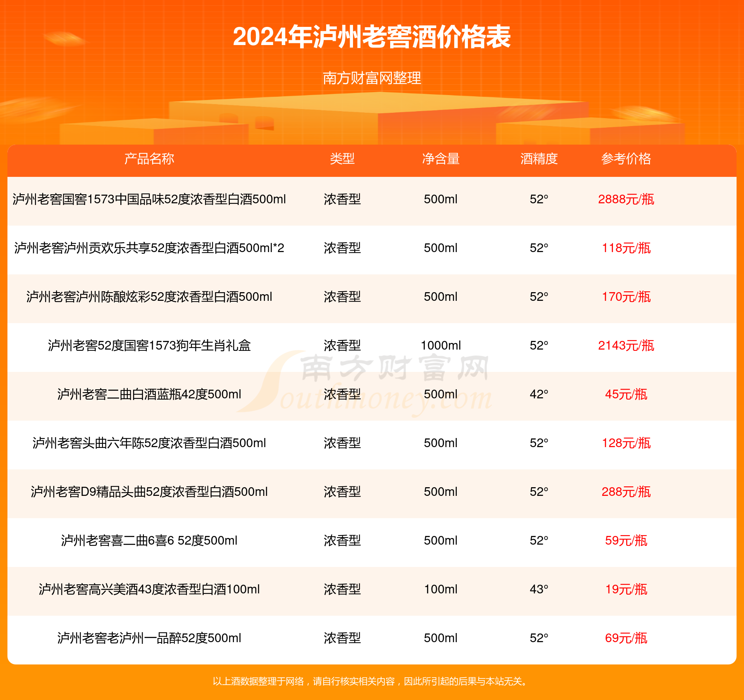744x700 pixels.
Task: Click the 43° alcohol content cell
Action: point(539,589)
